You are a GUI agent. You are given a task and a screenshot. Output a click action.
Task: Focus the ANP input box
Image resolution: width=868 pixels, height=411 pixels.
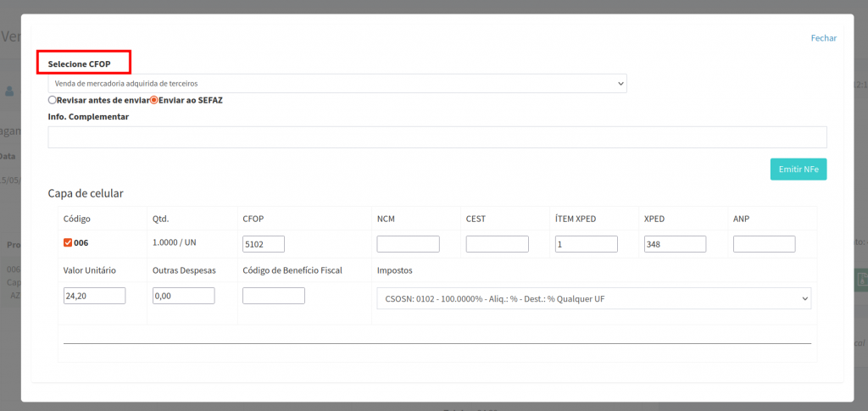click(x=764, y=244)
